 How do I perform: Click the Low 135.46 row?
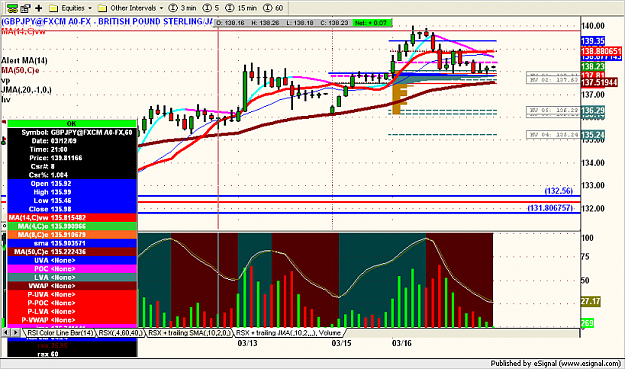pos(72,200)
